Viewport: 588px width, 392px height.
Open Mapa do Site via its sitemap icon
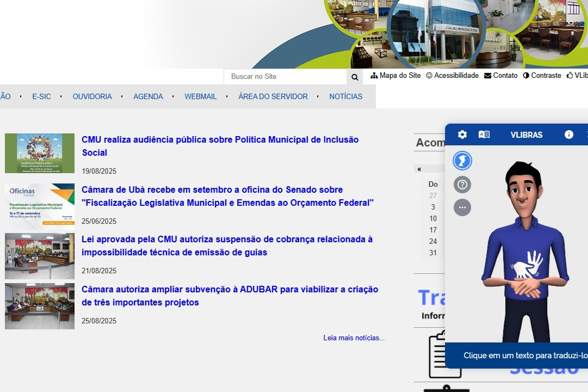click(395, 76)
